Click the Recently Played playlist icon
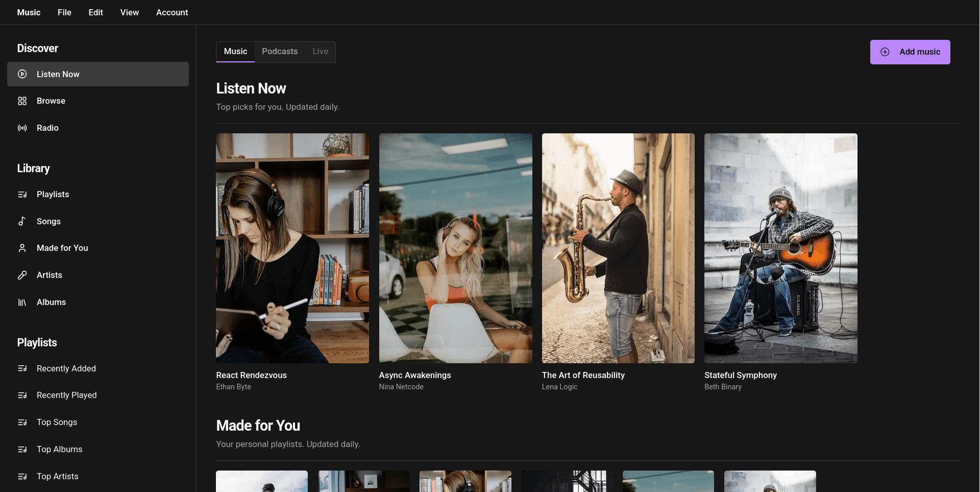 pyautogui.click(x=22, y=395)
